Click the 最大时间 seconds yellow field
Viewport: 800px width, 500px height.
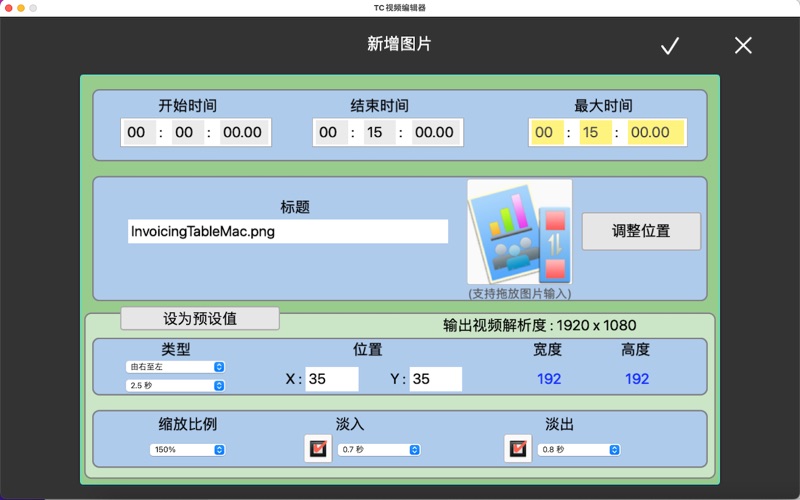point(656,133)
